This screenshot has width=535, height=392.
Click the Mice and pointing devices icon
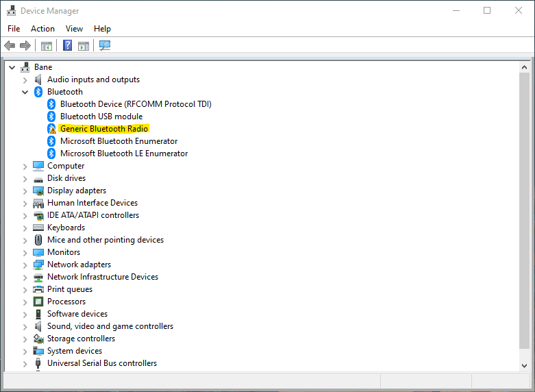click(38, 240)
